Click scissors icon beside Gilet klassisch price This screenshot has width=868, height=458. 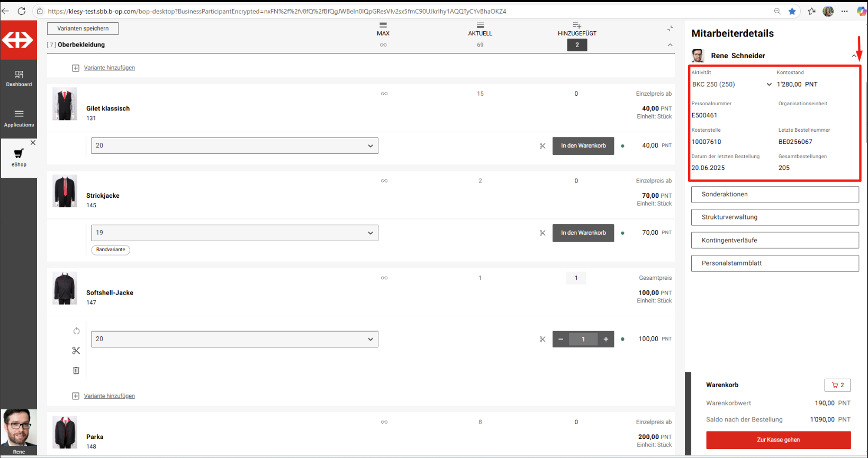coord(542,146)
